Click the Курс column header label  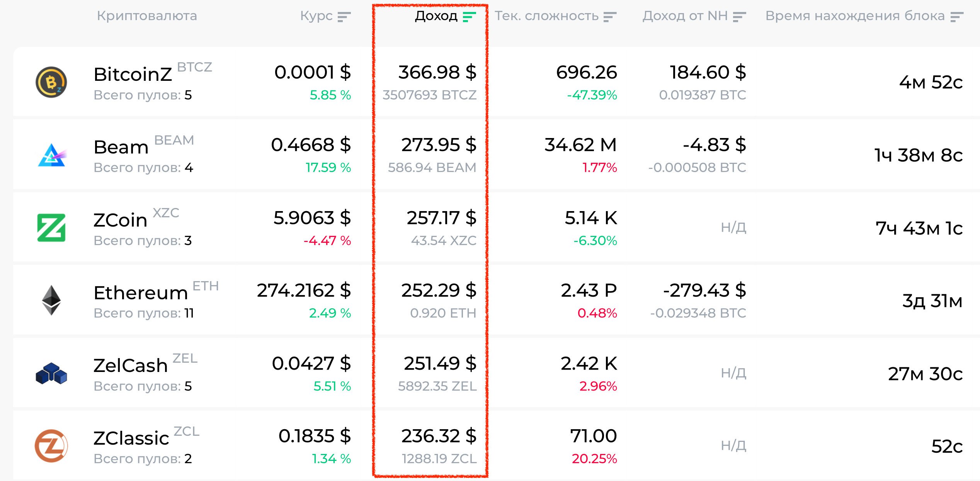tap(316, 16)
